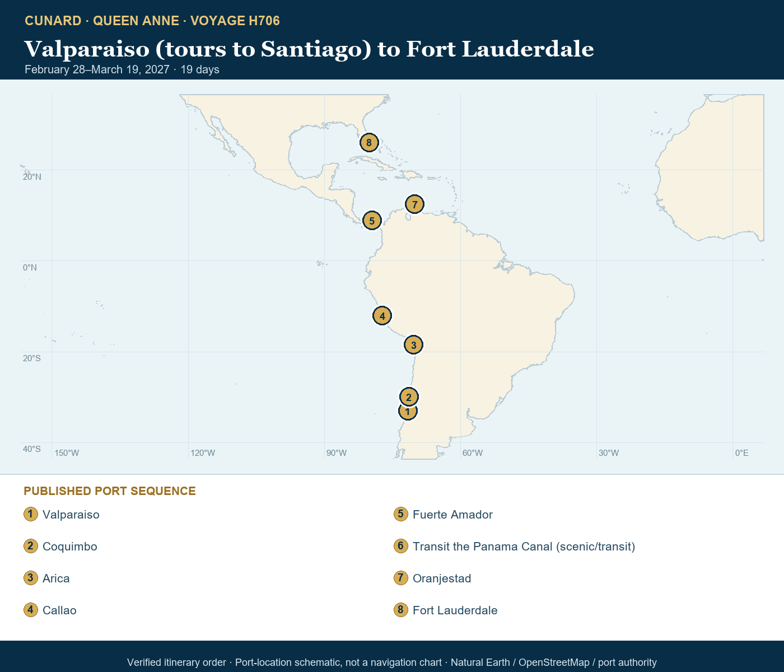Click map marker 7 at Oranjestad

point(414,204)
